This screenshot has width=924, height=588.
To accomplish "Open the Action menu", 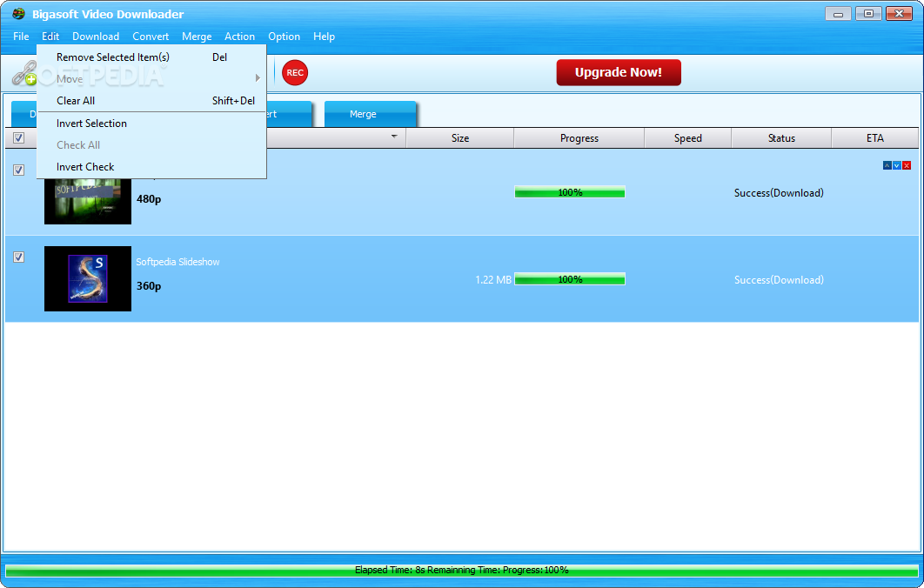I will (x=239, y=37).
